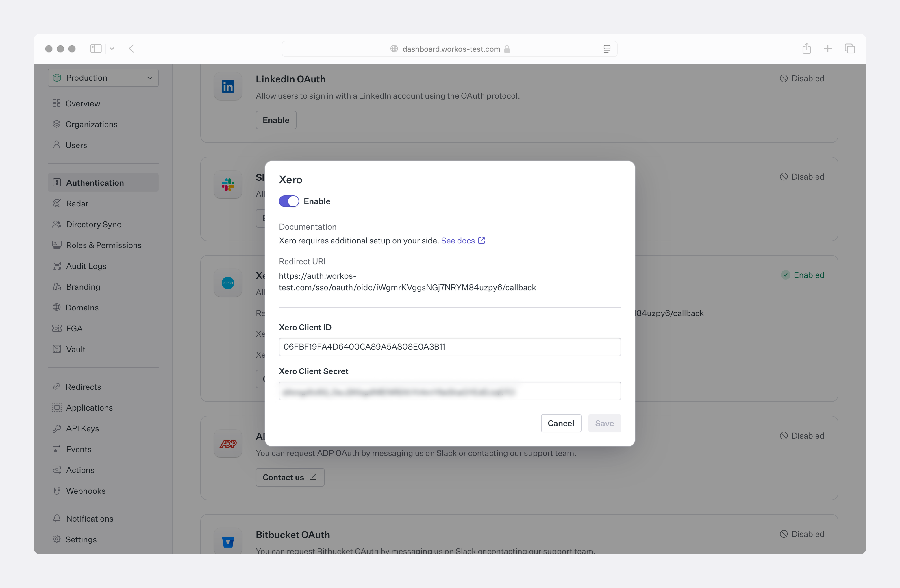Select the Radar sidebar icon
The width and height of the screenshot is (900, 588).
[x=57, y=203]
